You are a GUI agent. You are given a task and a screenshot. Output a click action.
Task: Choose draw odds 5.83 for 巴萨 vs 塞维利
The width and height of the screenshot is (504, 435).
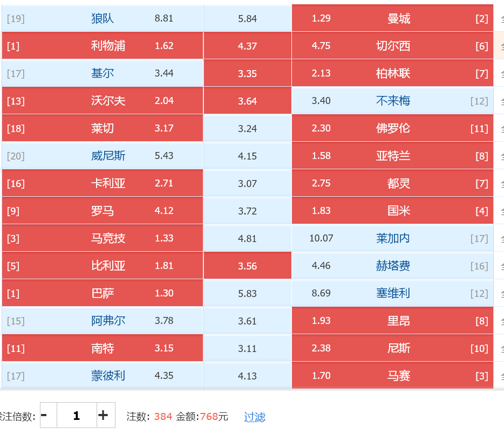tap(248, 293)
